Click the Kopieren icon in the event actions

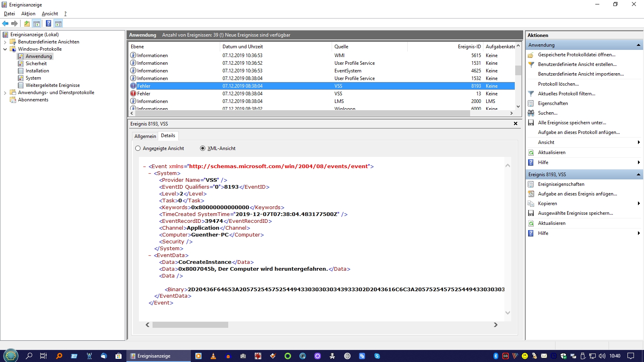pyautogui.click(x=531, y=204)
